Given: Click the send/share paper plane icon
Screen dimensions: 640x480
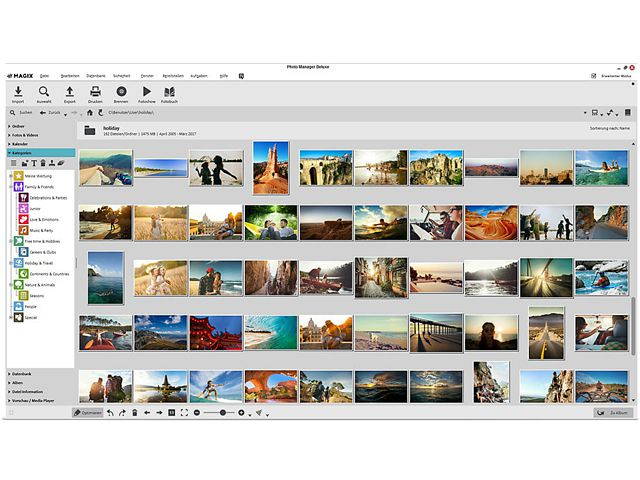Looking at the screenshot, I should coord(259,413).
